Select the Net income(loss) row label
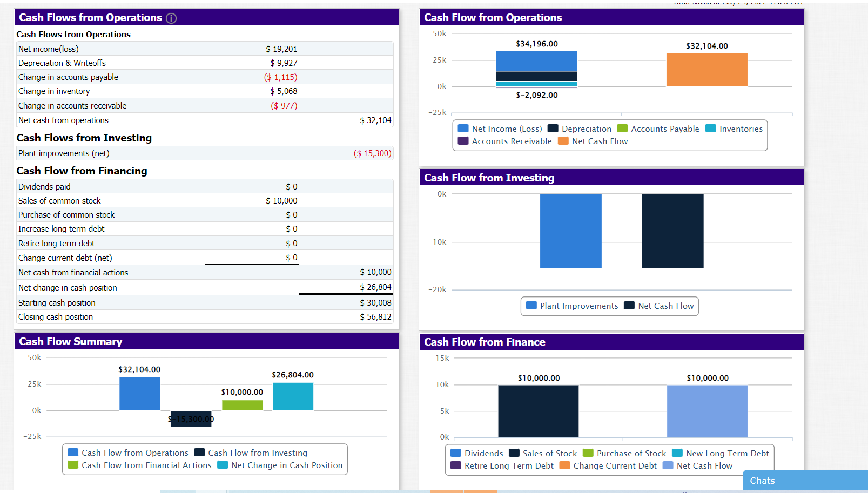This screenshot has width=868, height=493. click(48, 49)
